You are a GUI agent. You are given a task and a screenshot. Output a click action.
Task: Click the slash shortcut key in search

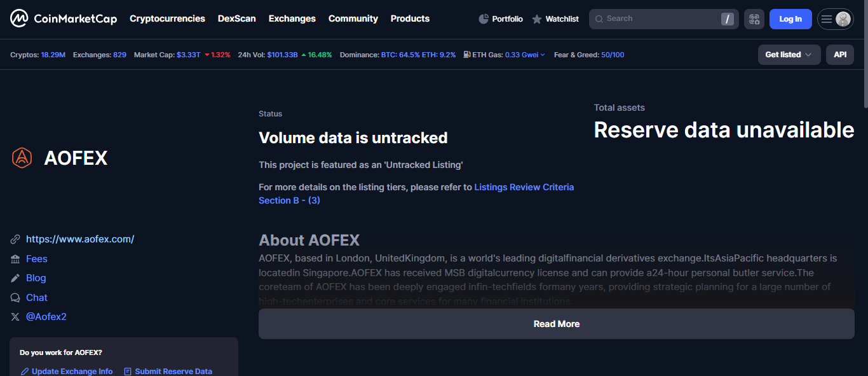click(728, 19)
